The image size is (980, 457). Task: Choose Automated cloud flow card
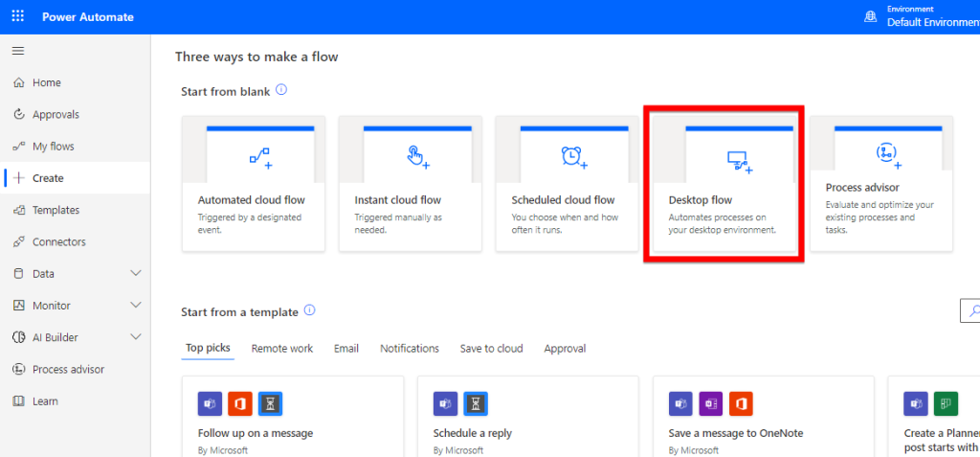[253, 183]
